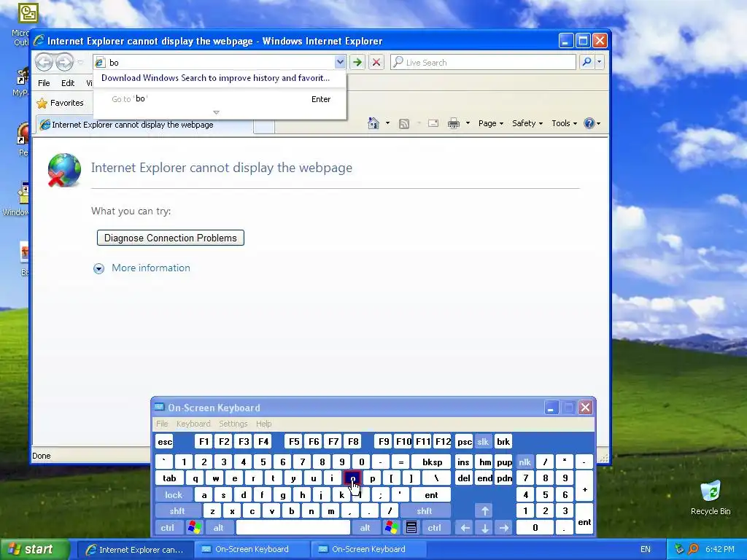The image size is (747, 560).
Task: Toggle the right ctrl key
Action: coord(434,528)
